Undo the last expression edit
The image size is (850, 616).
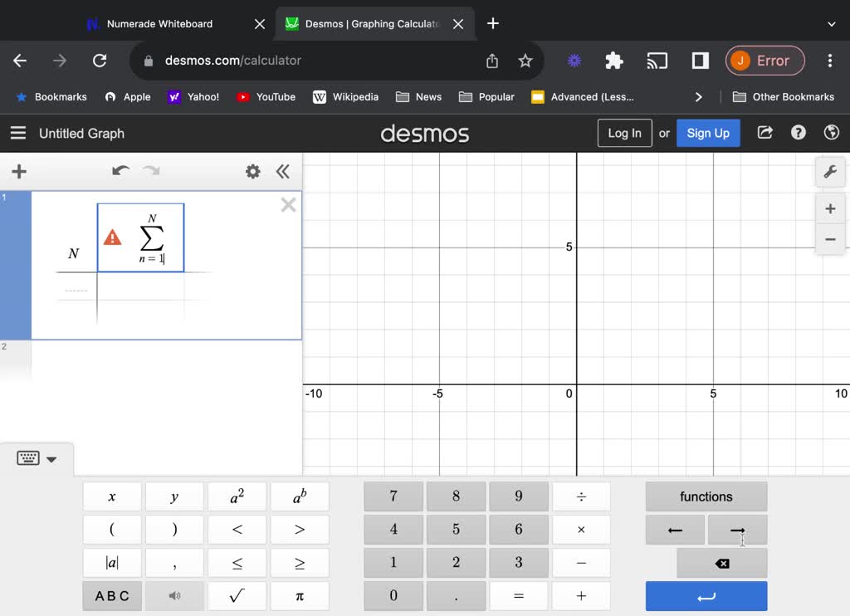[121, 171]
